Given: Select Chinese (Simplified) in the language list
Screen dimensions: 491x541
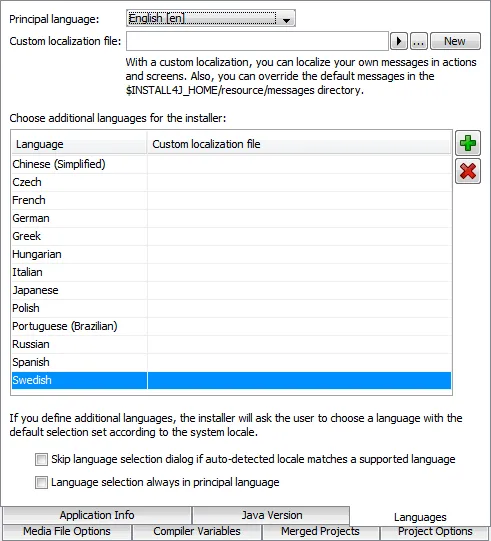Looking at the screenshot, I should 231,164.
